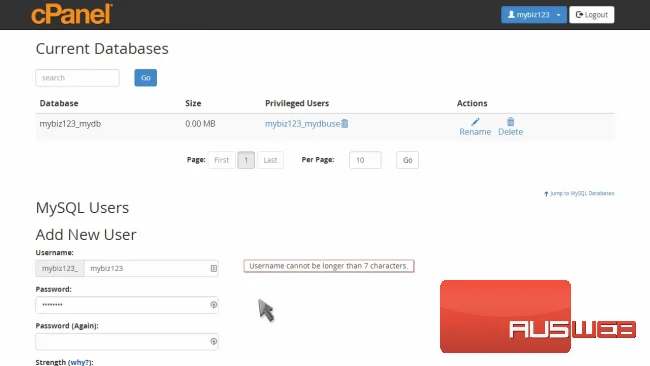Remove privileged user via trash icon
The image size is (650, 366).
tap(344, 124)
